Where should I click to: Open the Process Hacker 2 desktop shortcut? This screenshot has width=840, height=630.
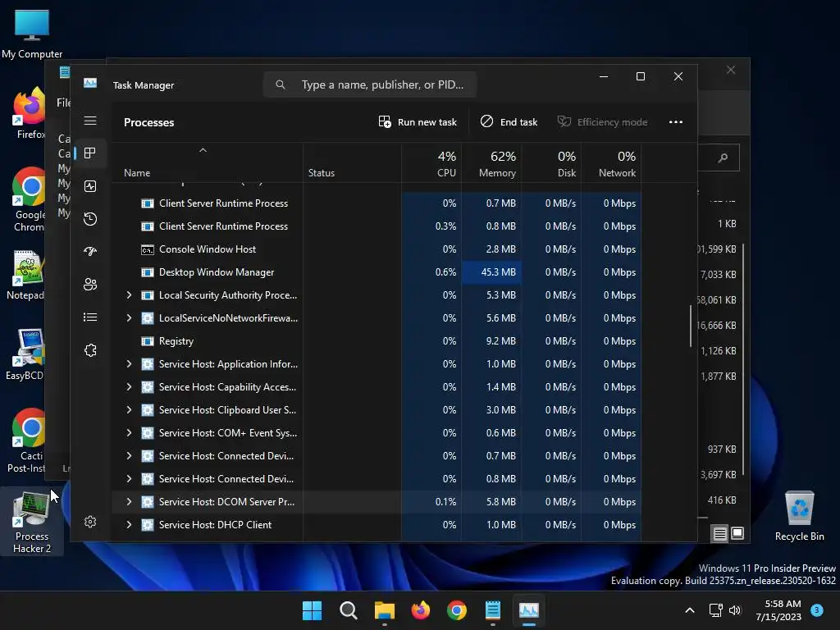click(x=32, y=523)
